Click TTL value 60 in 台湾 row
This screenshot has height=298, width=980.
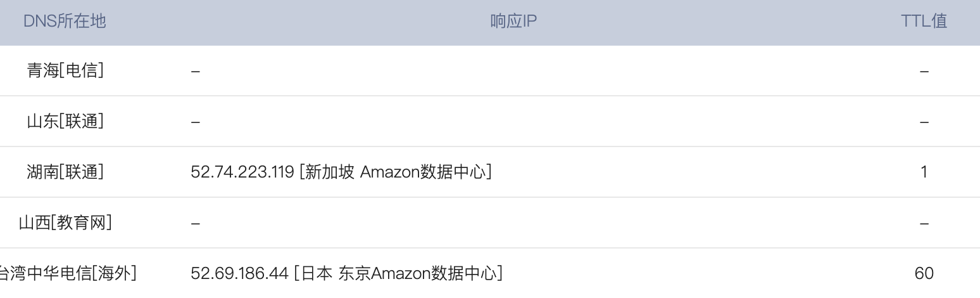pos(924,273)
